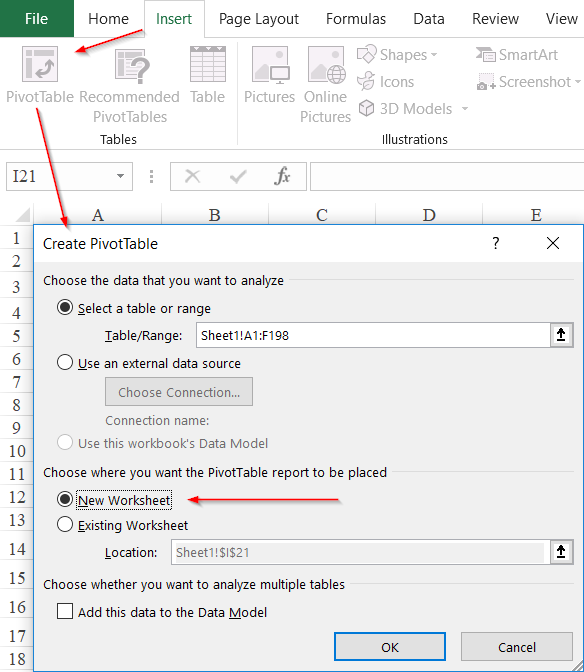Click the Choose Connection button

point(179,392)
